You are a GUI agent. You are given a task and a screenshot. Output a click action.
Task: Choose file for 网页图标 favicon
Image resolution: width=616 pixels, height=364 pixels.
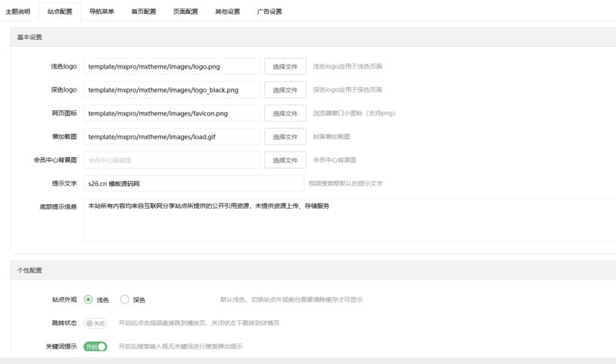(285, 114)
